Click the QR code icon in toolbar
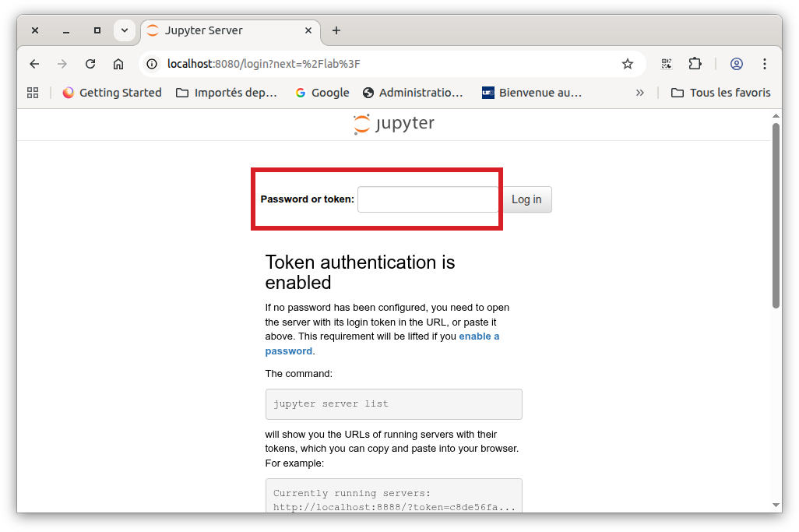This screenshot has width=799, height=532. [667, 64]
